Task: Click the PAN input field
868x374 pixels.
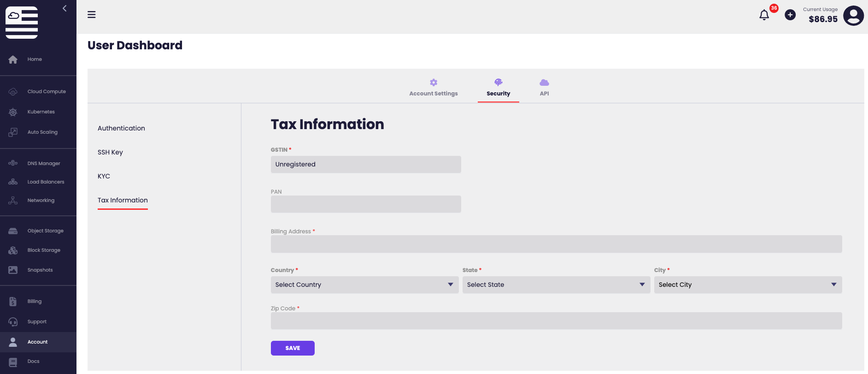Action: [x=366, y=204]
